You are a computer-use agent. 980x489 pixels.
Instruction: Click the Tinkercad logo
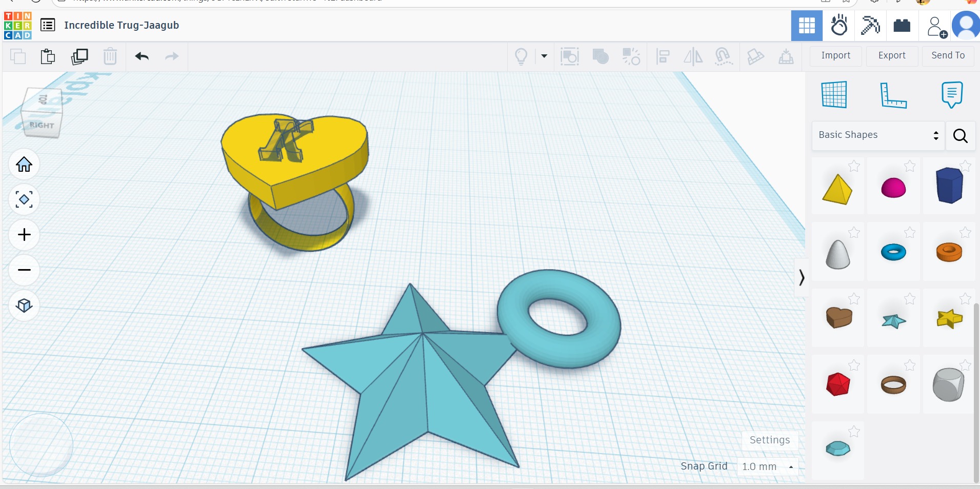(x=18, y=25)
